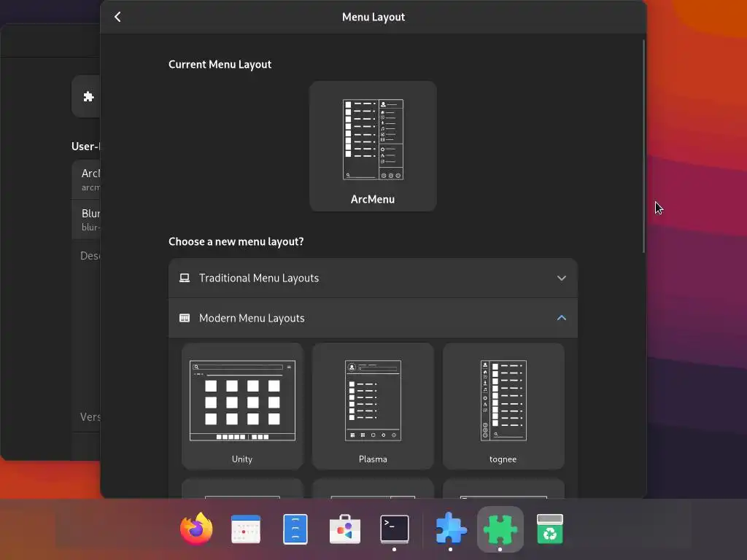
Task: Choose the tognee menu layout
Action: pos(503,406)
